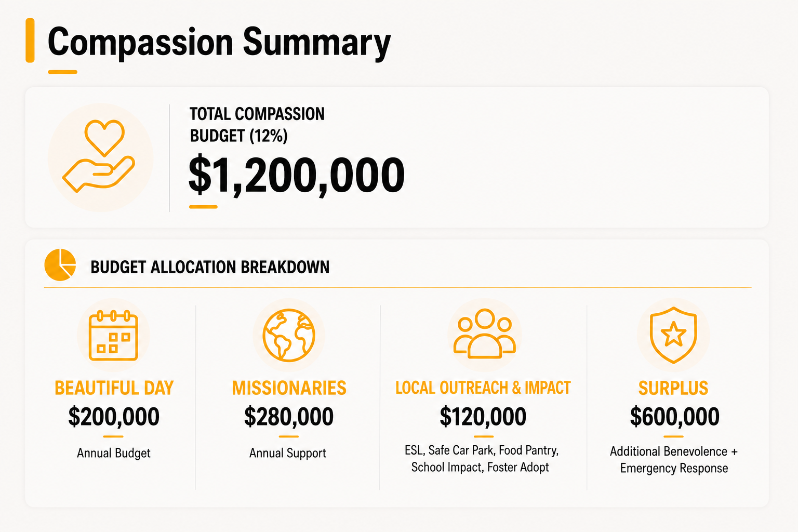The width and height of the screenshot is (798, 532).
Task: Click the SURPLUS heading
Action: tap(673, 388)
